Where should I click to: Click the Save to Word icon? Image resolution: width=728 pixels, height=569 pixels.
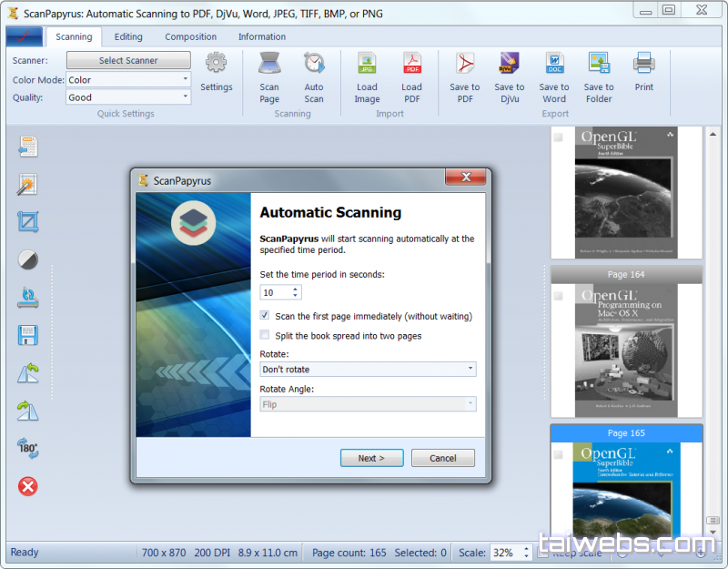coord(554,65)
